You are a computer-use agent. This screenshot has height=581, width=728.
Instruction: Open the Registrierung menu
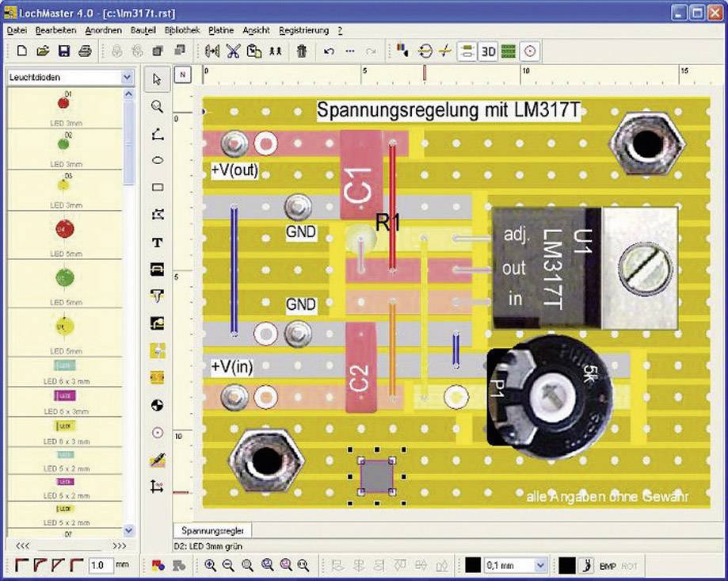[x=303, y=30]
